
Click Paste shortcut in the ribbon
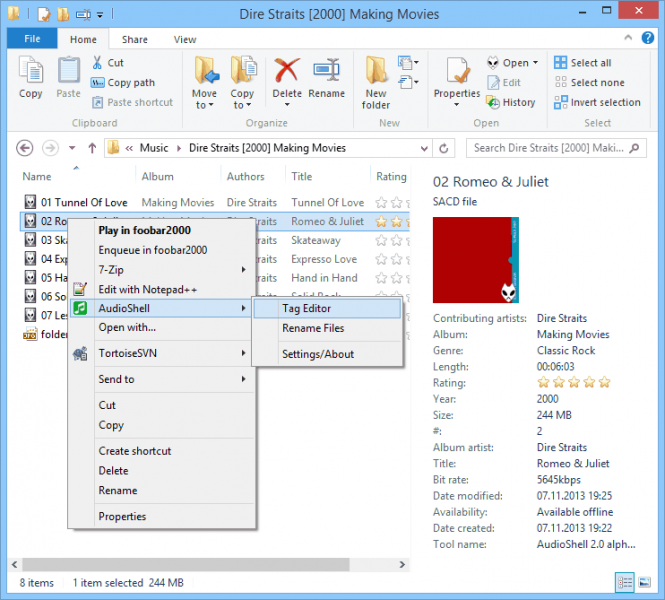tap(132, 102)
